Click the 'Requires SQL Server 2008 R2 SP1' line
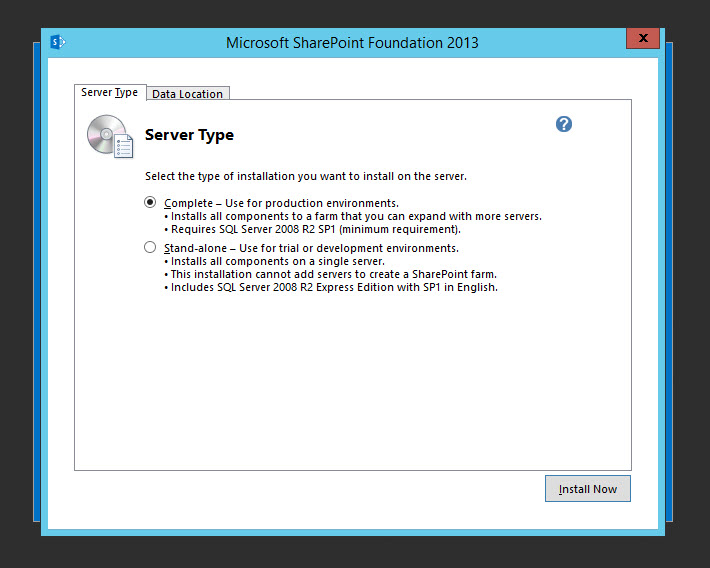This screenshot has height=568, width=710. [x=315, y=229]
